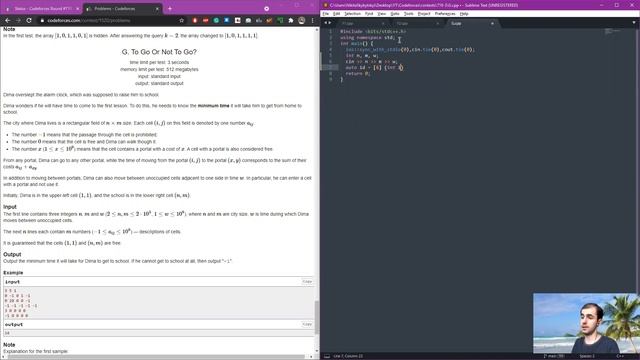Open a new Chrome tab

[x=170, y=9]
